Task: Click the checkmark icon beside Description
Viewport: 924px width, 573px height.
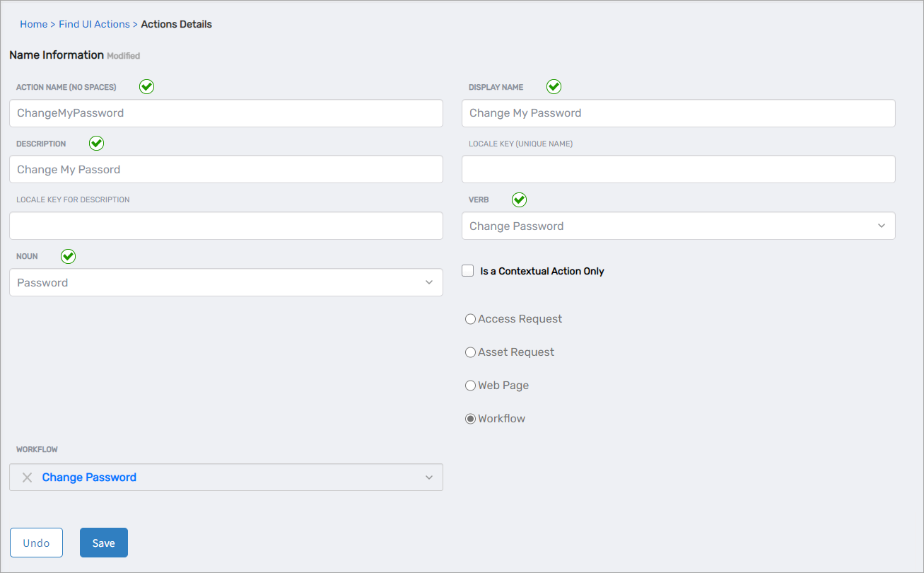Action: point(96,143)
